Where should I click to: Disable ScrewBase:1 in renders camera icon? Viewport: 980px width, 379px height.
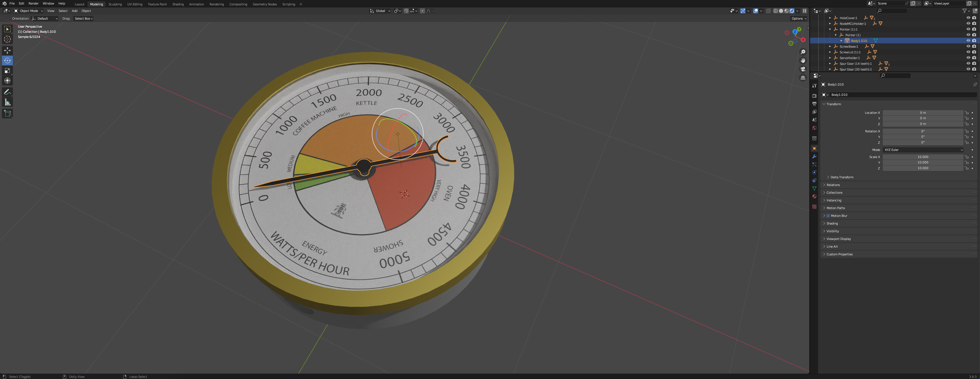pyautogui.click(x=974, y=46)
